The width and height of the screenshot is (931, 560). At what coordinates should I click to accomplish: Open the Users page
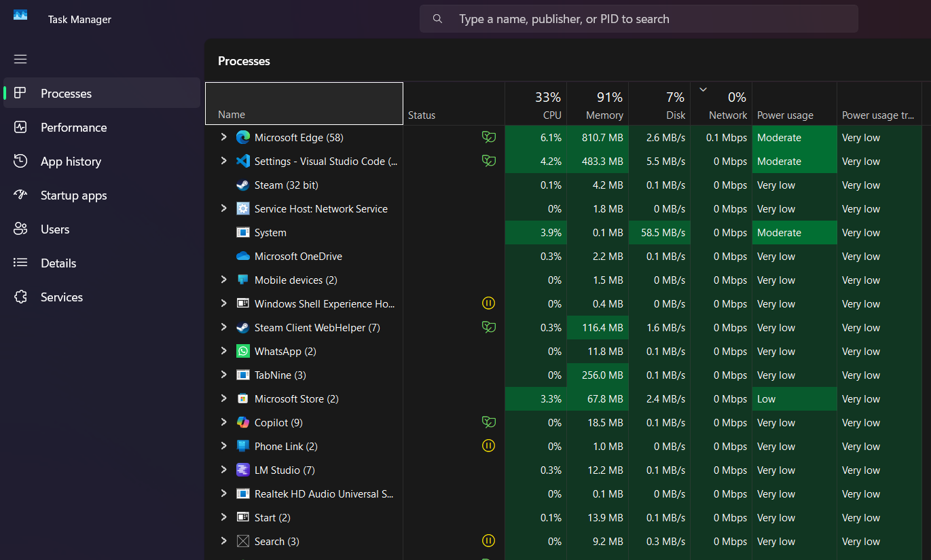(102, 229)
